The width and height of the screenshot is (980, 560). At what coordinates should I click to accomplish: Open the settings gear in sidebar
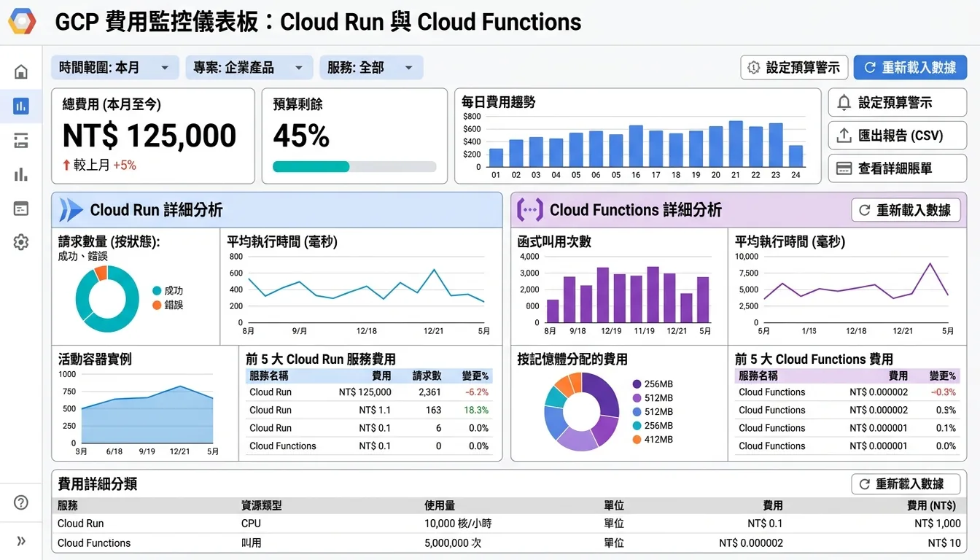[21, 243]
